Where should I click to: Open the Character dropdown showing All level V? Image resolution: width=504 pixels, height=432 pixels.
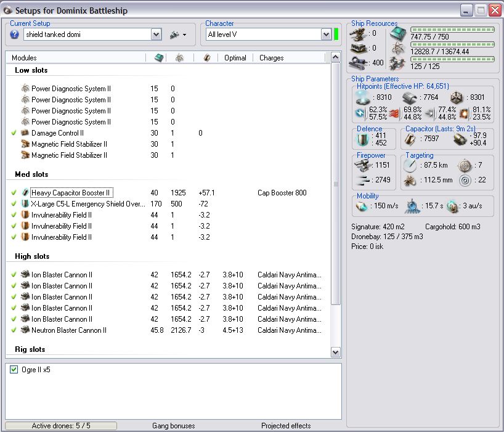click(326, 35)
